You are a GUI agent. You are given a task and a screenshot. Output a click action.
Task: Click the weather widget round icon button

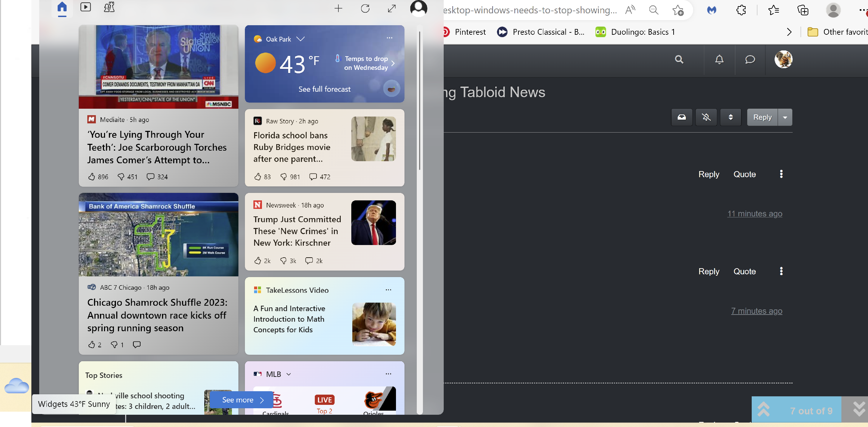pos(391,89)
